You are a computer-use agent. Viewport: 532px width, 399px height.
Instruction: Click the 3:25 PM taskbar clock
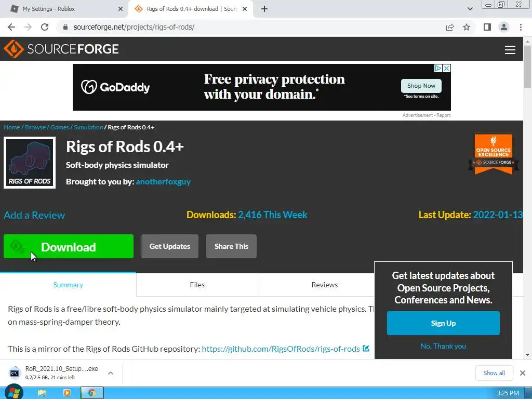pyautogui.click(x=508, y=393)
